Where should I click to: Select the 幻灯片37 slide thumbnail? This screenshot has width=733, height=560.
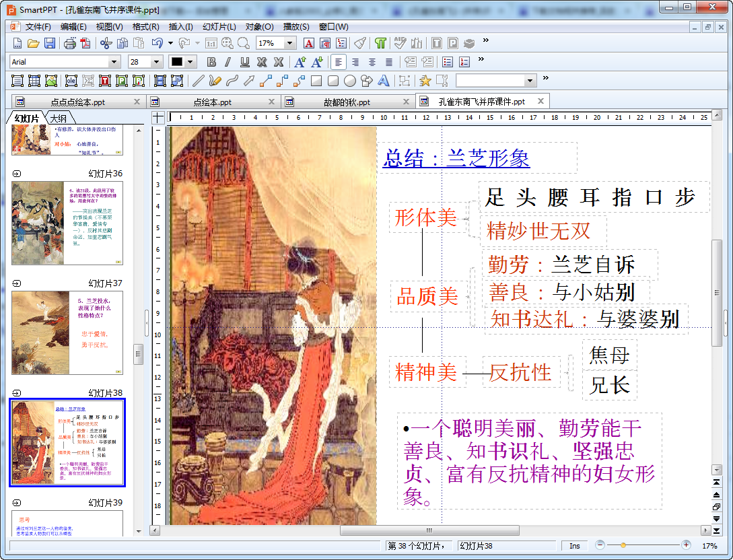tap(67, 332)
